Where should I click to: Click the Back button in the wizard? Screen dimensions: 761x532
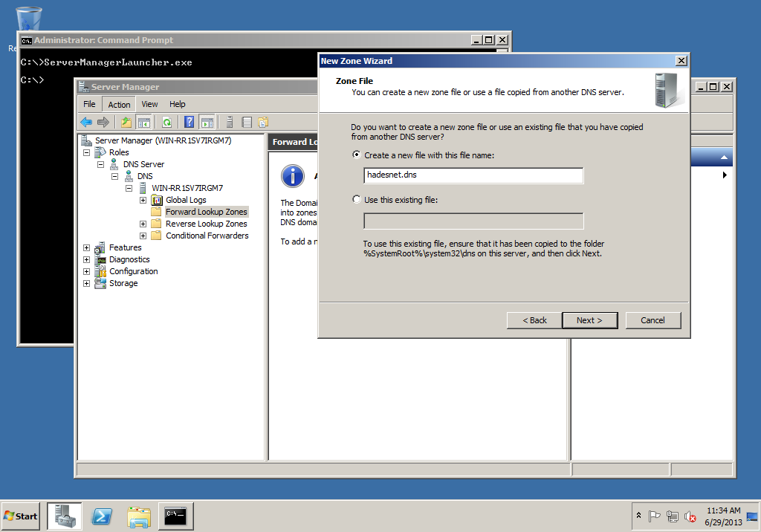coord(534,320)
